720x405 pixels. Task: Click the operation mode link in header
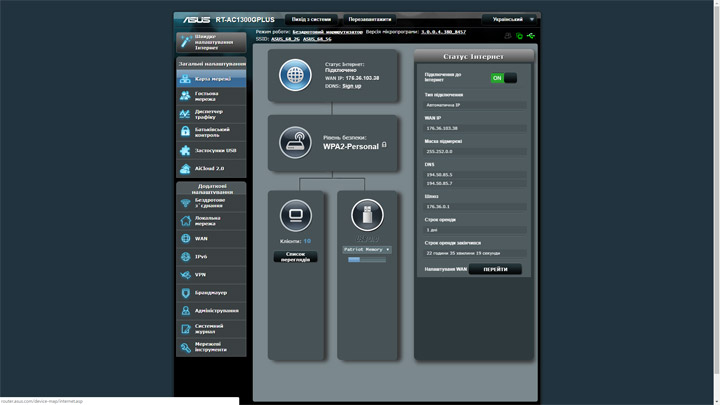[x=327, y=32]
